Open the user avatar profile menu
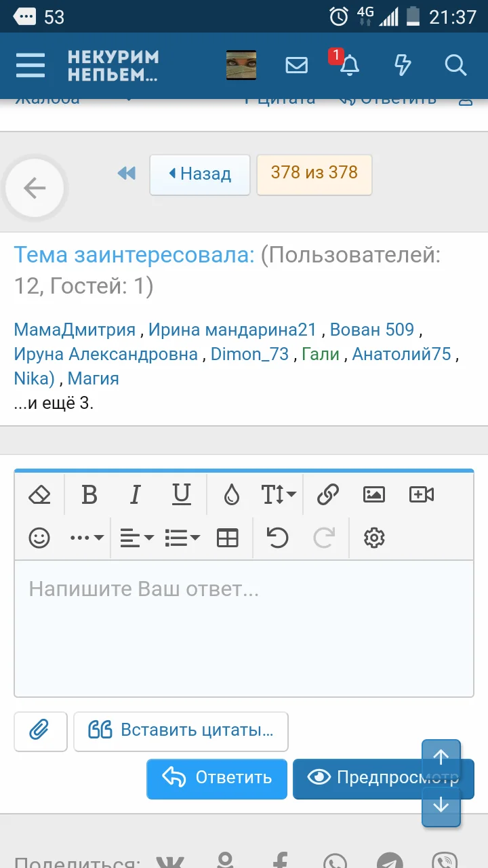This screenshot has width=488, height=868. pyautogui.click(x=241, y=66)
